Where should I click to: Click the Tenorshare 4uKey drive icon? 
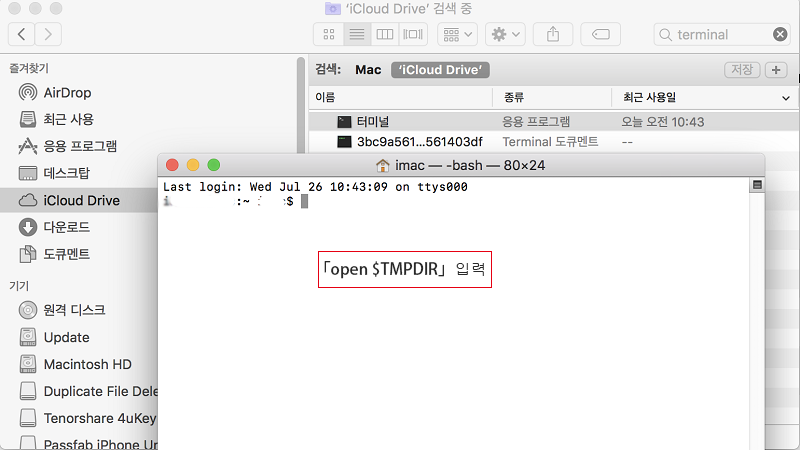click(28, 418)
